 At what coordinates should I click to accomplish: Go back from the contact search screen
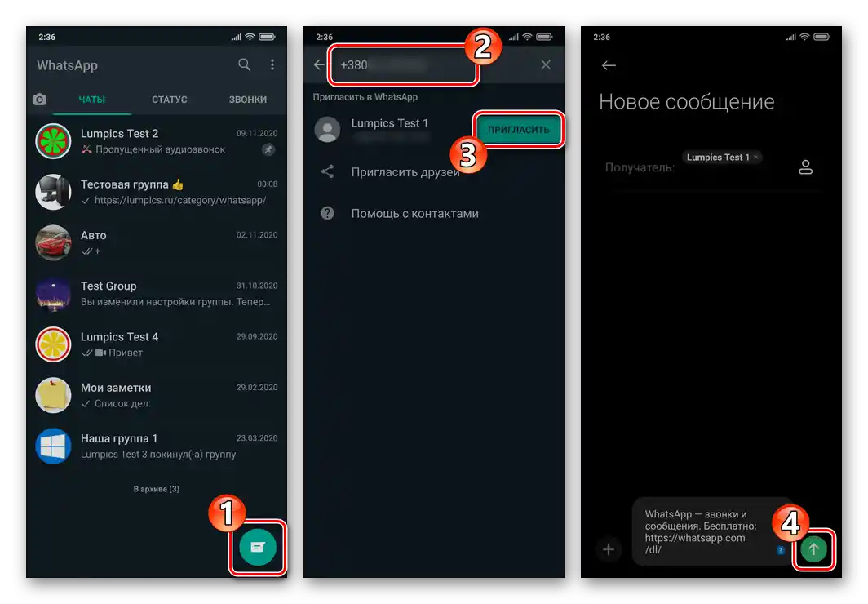(320, 64)
